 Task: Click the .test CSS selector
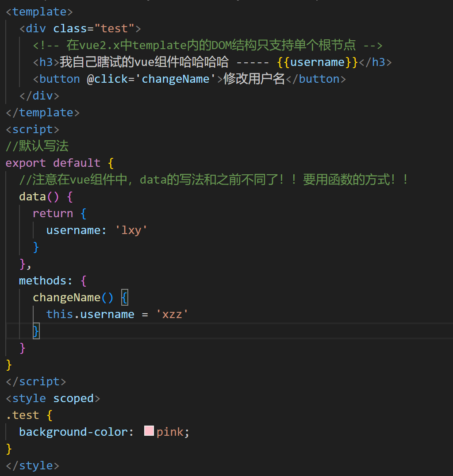pos(23,415)
